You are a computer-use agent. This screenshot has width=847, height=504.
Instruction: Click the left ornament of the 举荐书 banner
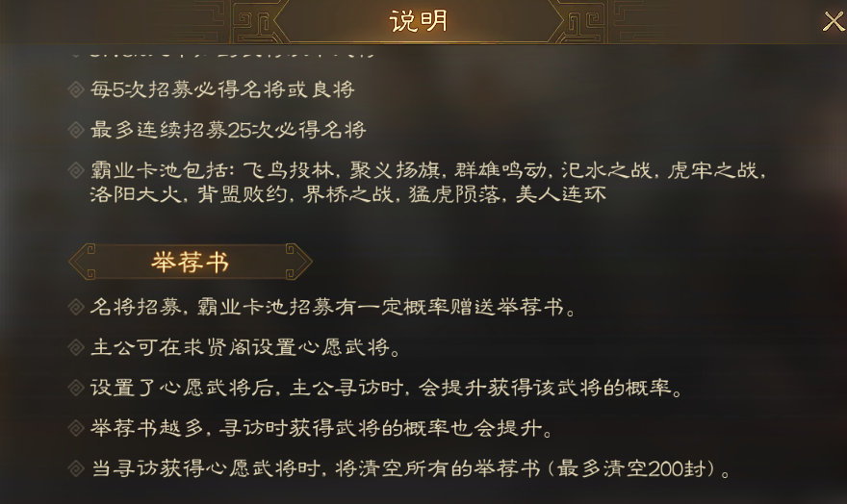tap(83, 262)
